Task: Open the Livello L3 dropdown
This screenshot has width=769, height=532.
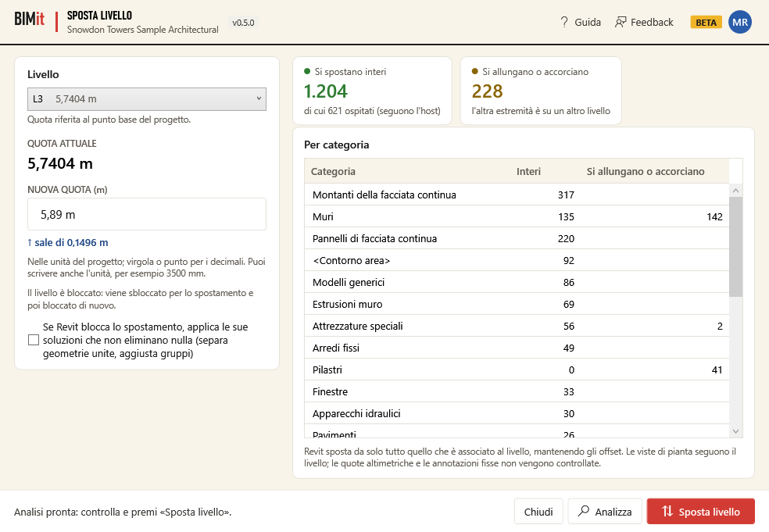Action: pyautogui.click(x=147, y=99)
